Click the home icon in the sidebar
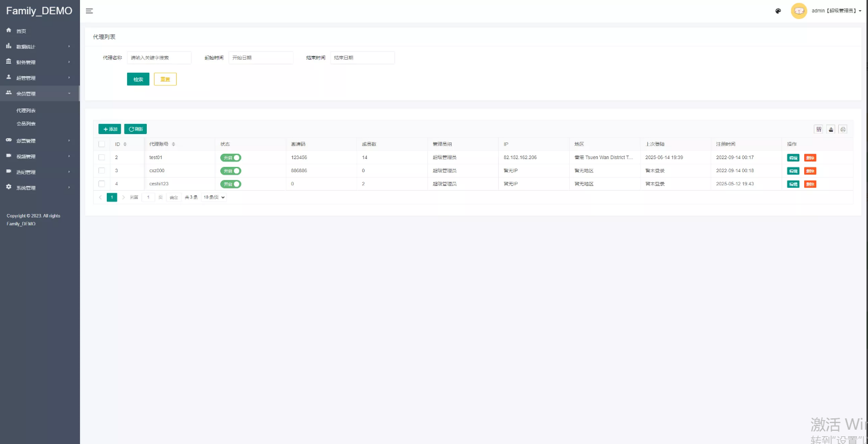The width and height of the screenshot is (868, 444). tap(9, 30)
